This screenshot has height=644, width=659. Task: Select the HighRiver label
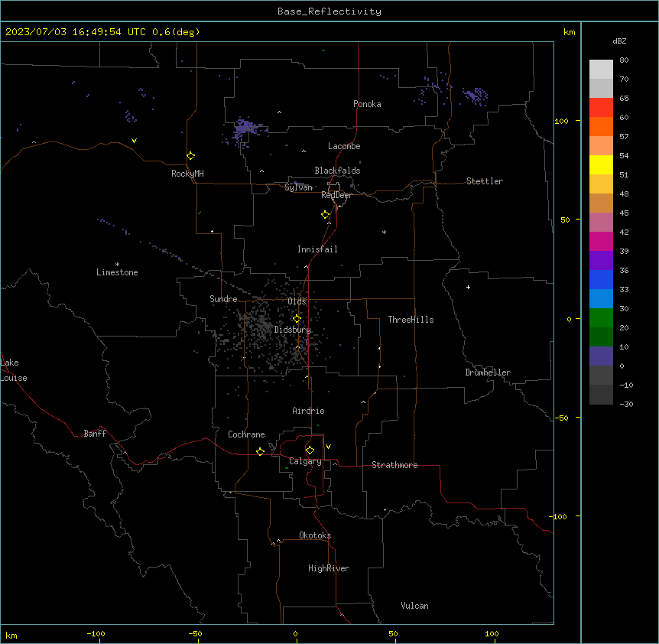tap(329, 568)
